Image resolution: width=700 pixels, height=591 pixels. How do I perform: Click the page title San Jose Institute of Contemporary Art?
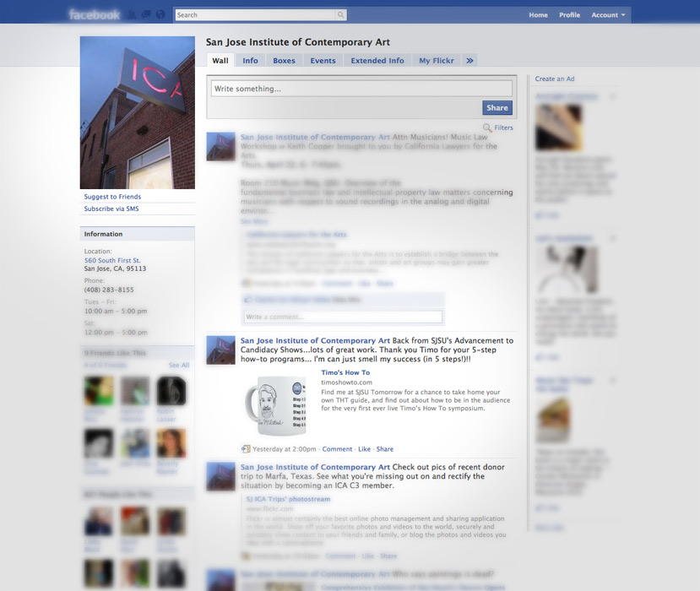pyautogui.click(x=298, y=42)
